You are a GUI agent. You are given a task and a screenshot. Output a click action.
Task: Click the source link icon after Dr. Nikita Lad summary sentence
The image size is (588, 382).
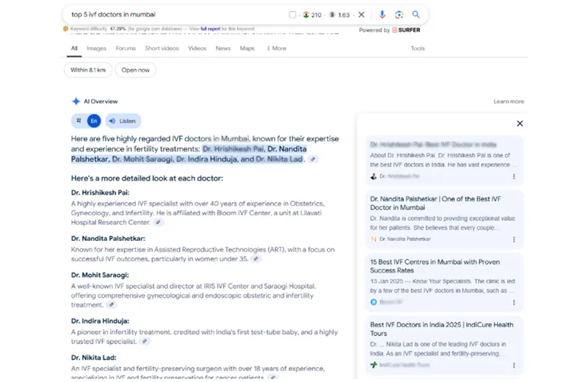coord(313,159)
